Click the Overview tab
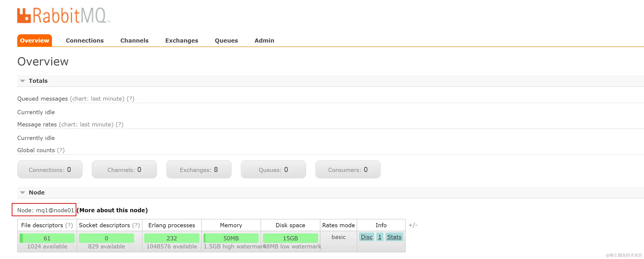 [x=34, y=41]
